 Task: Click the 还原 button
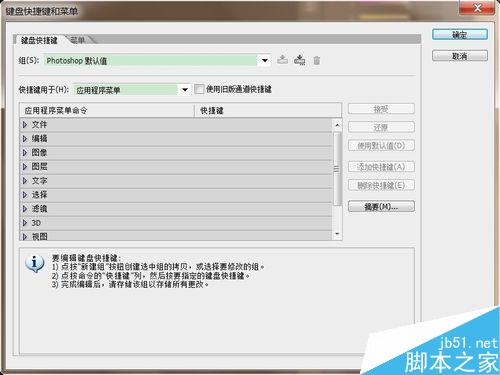381,127
